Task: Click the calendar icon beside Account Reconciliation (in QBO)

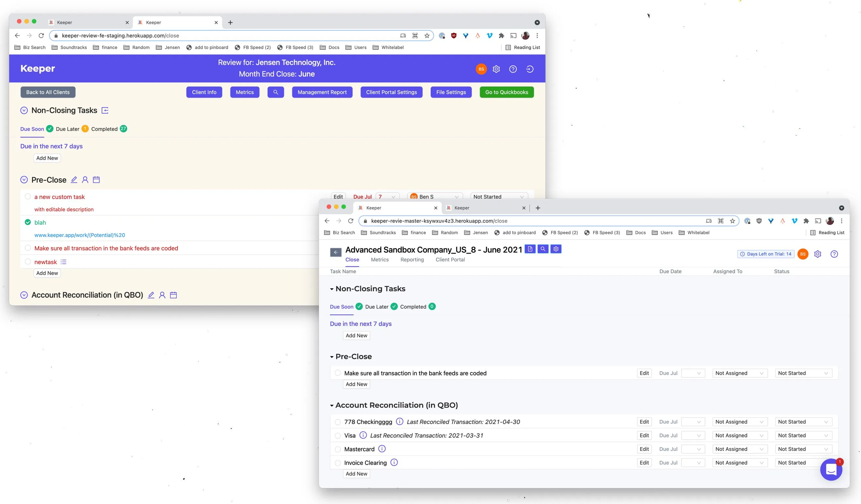Action: [173, 295]
